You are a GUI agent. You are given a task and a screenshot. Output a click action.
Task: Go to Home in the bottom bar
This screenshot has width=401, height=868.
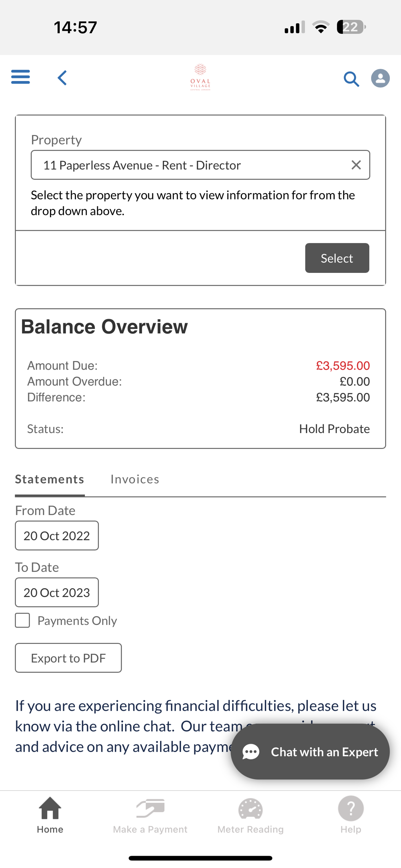click(50, 815)
